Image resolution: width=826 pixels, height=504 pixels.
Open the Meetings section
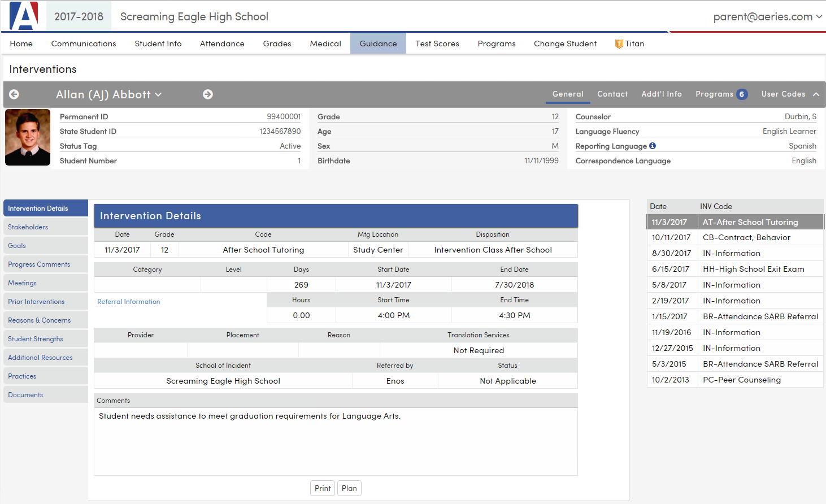[46, 283]
